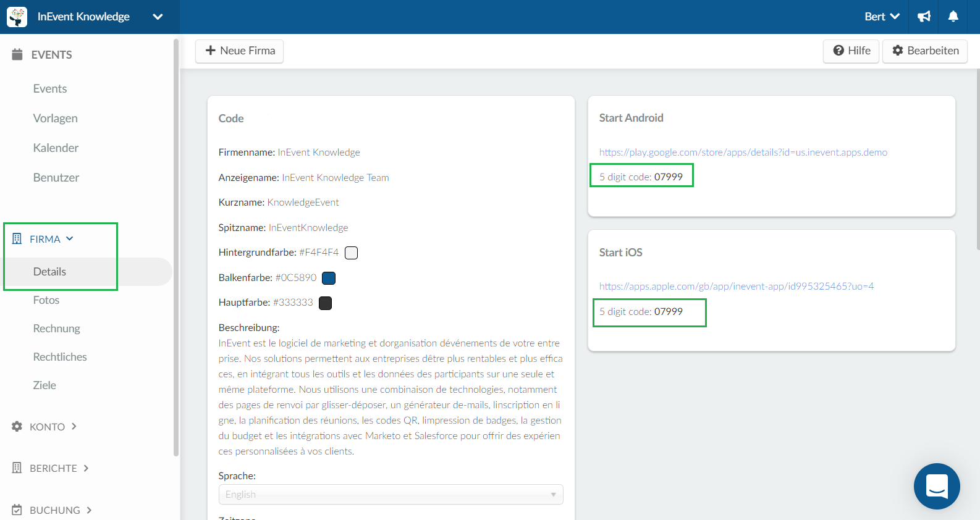Open the Bert user menu
Screen dimensions: 980x520
pos(882,17)
